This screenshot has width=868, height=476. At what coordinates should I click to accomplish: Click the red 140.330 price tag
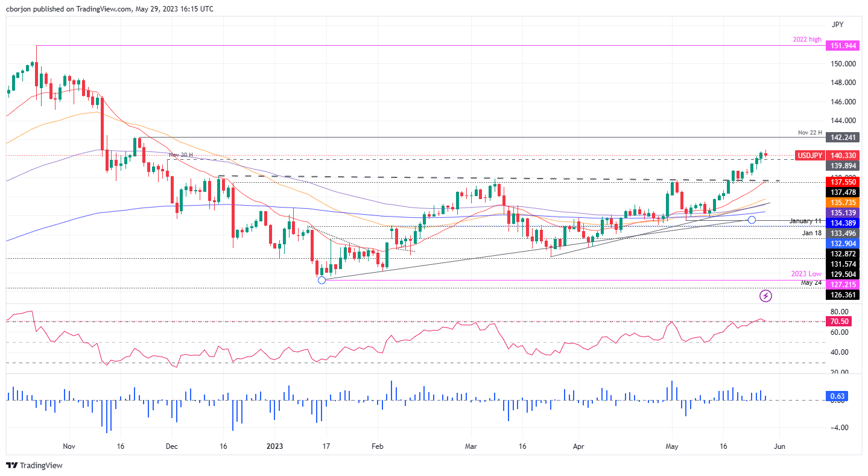click(843, 156)
